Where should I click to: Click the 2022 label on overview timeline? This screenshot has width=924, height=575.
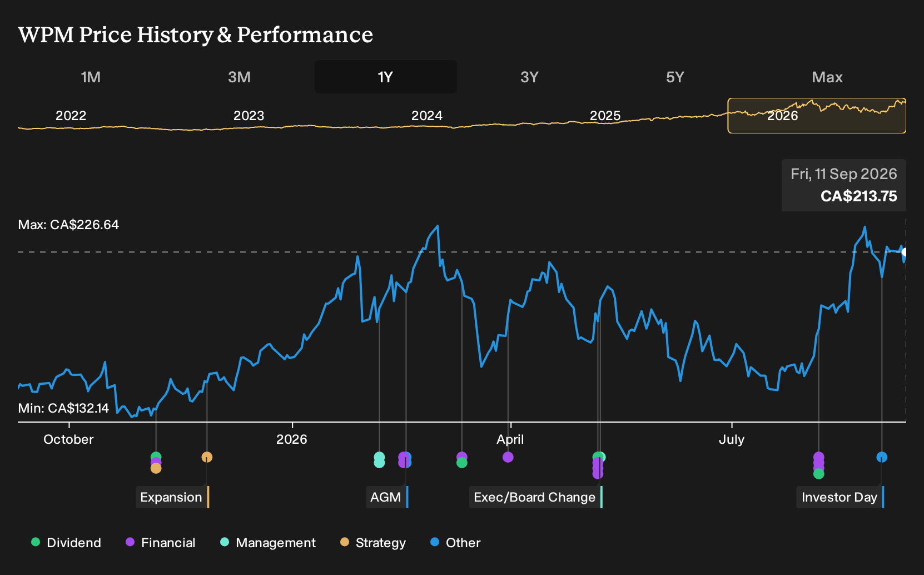(71, 116)
